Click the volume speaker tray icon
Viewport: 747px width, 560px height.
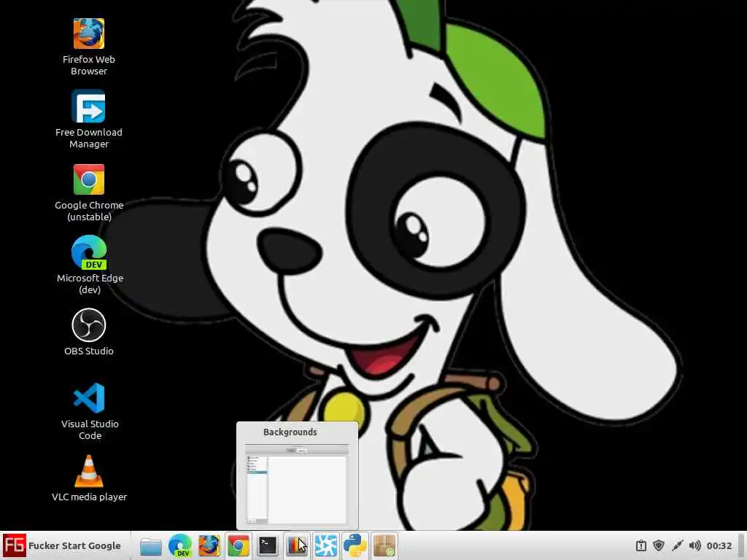695,545
